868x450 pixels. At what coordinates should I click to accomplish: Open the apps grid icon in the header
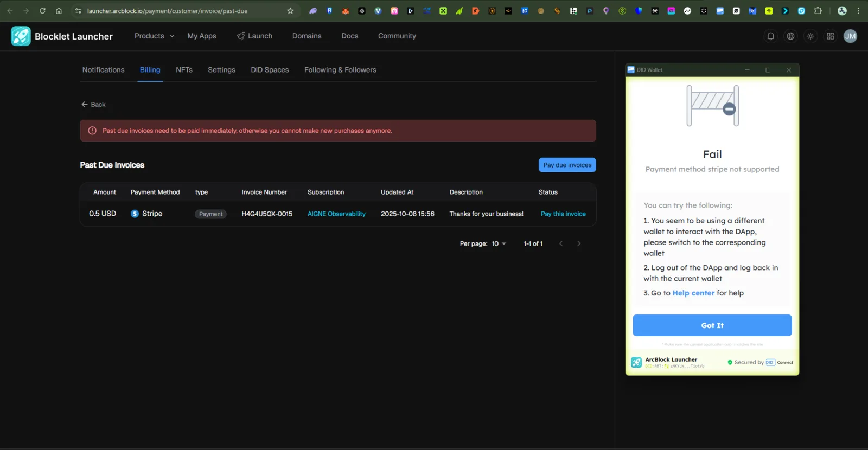pyautogui.click(x=831, y=36)
